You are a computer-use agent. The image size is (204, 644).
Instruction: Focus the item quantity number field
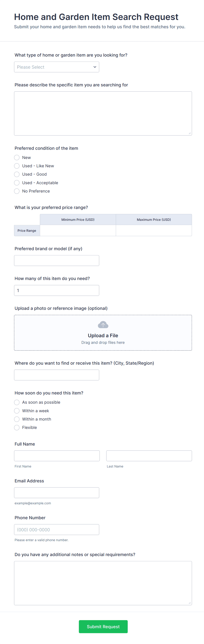57,291
